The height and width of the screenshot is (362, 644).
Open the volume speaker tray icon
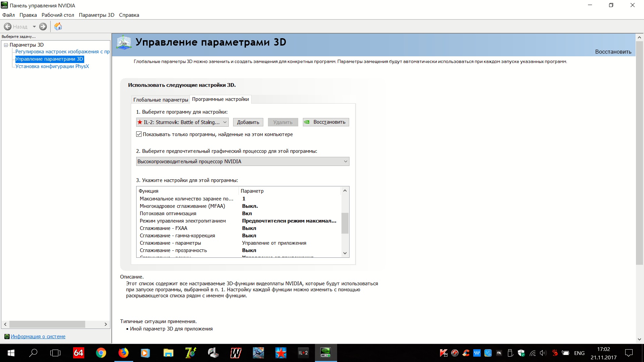tap(543, 353)
